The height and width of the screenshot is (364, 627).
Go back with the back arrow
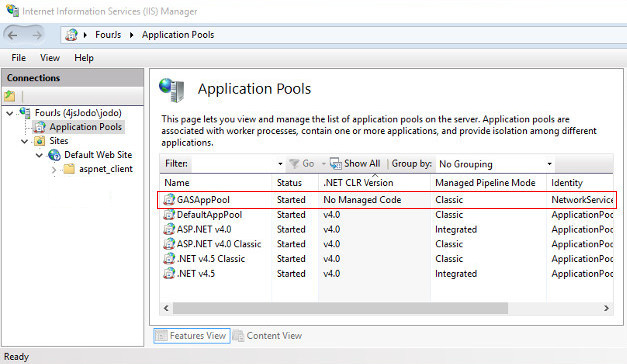[x=13, y=35]
